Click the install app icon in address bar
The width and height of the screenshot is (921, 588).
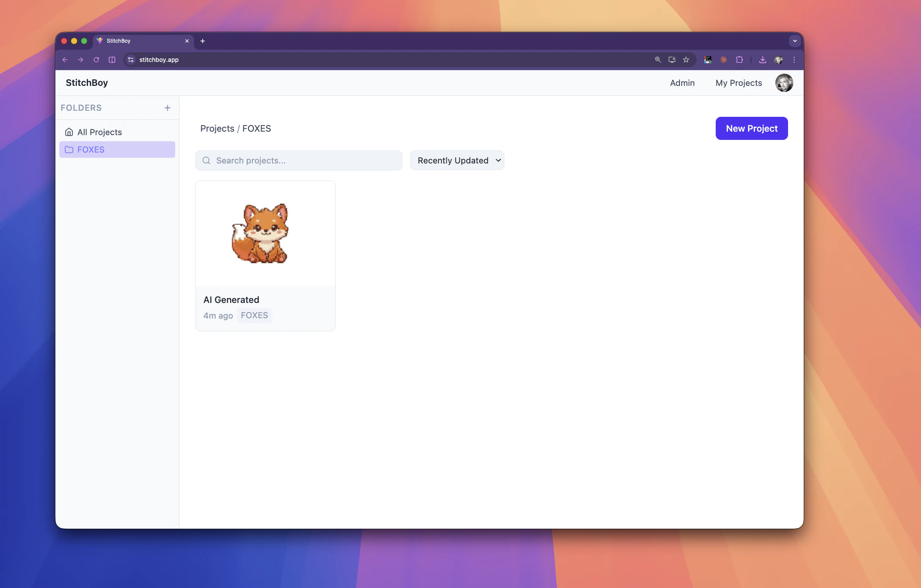672,60
